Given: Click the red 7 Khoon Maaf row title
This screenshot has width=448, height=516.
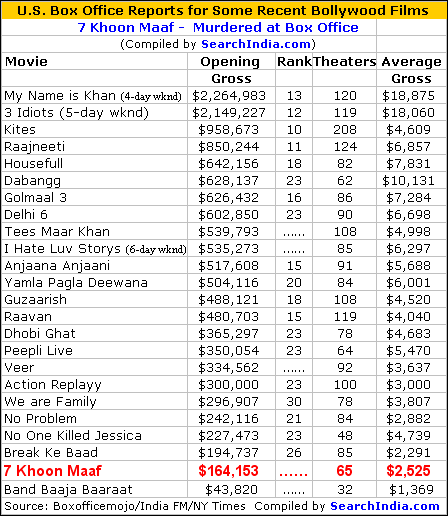Looking at the screenshot, I should tap(53, 471).
